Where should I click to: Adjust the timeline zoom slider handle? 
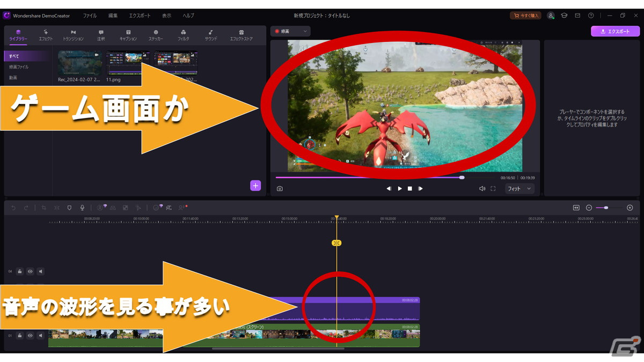[606, 208]
